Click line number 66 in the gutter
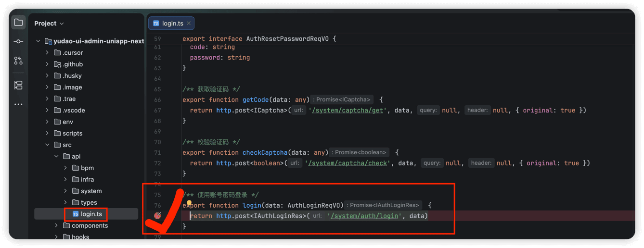644x248 pixels. pyautogui.click(x=157, y=99)
